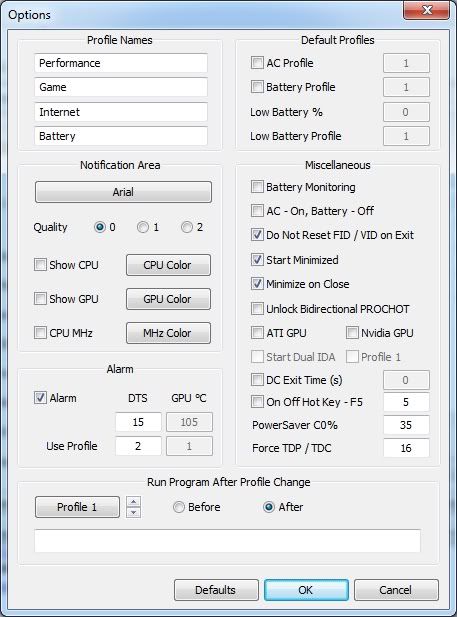Image resolution: width=457 pixels, height=617 pixels.
Task: Click the DTS Use Profile field showing 2
Action: (x=138, y=446)
